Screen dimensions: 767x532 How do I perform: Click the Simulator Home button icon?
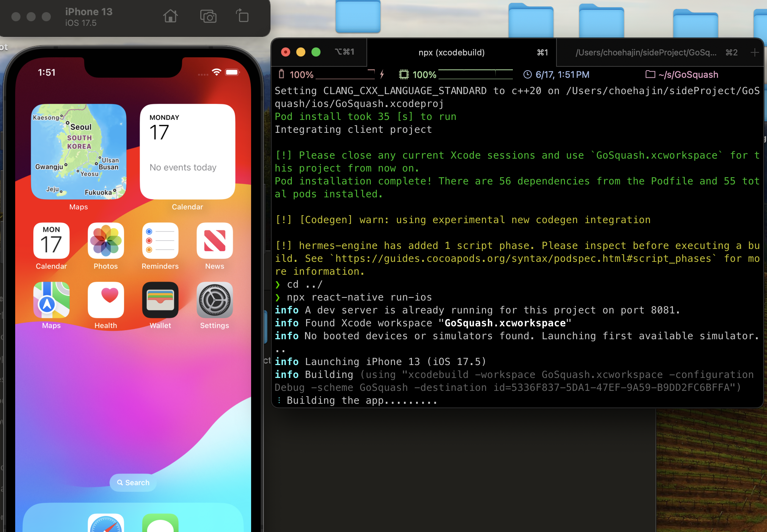pos(170,16)
